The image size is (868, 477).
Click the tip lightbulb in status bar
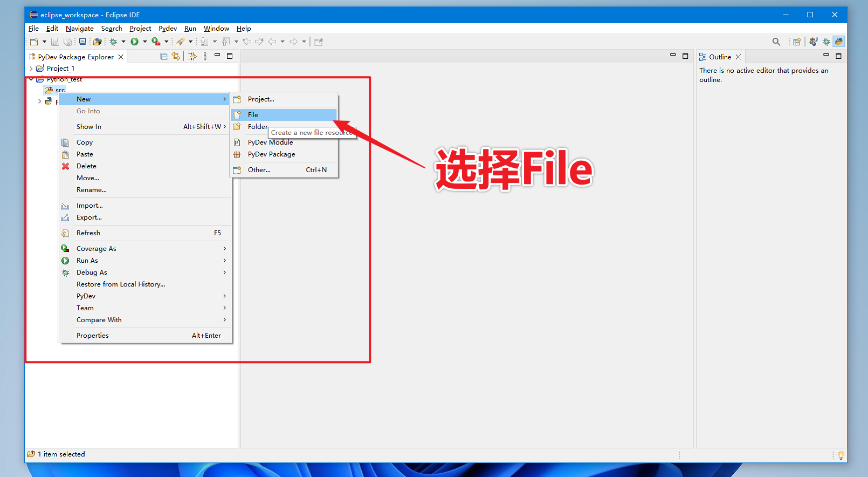[841, 455]
